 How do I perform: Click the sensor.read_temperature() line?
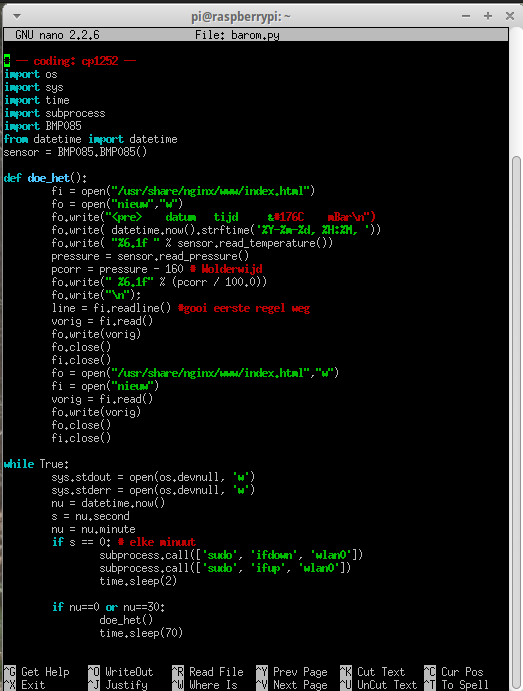tap(192, 243)
